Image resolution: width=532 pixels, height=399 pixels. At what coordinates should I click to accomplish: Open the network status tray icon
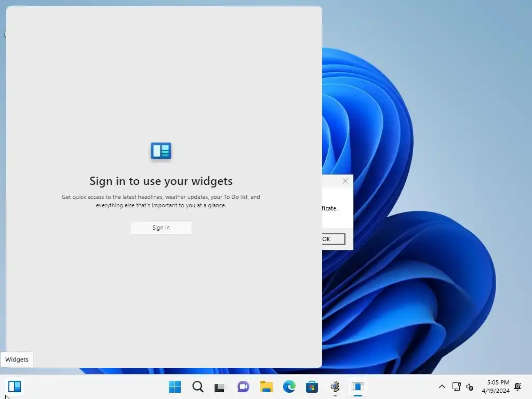point(456,387)
